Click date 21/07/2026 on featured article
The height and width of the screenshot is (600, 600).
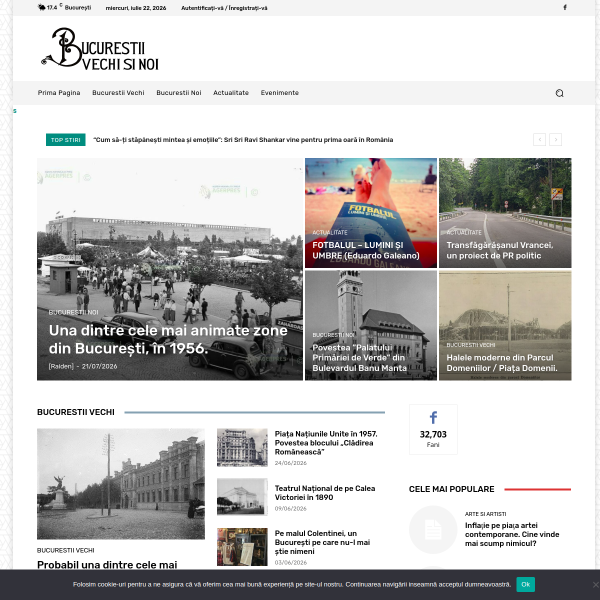99,366
